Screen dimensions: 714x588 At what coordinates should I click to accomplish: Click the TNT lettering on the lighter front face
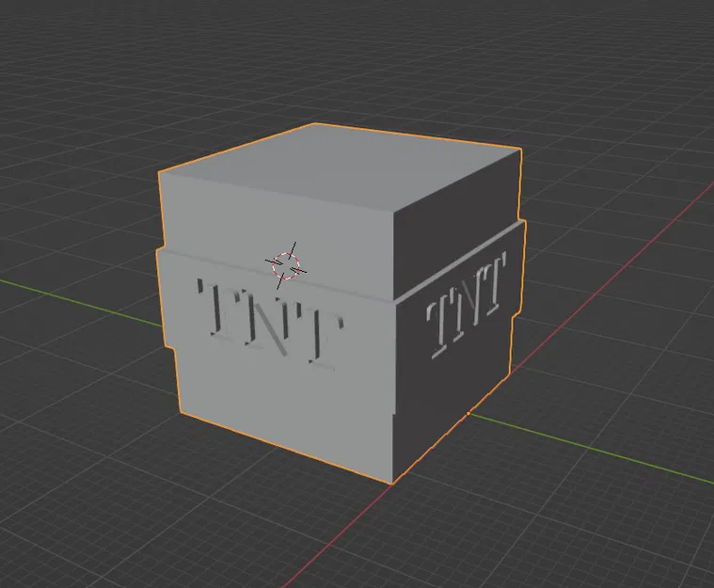pyautogui.click(x=271, y=324)
